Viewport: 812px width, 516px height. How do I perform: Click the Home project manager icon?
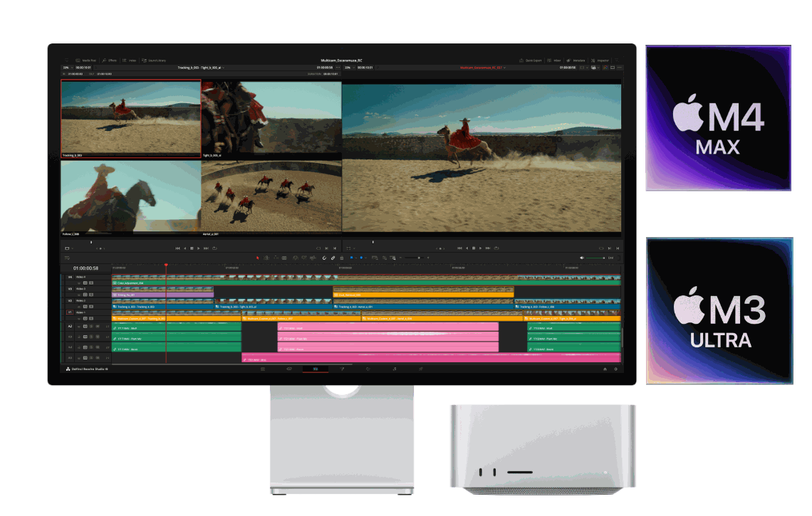[x=605, y=369]
